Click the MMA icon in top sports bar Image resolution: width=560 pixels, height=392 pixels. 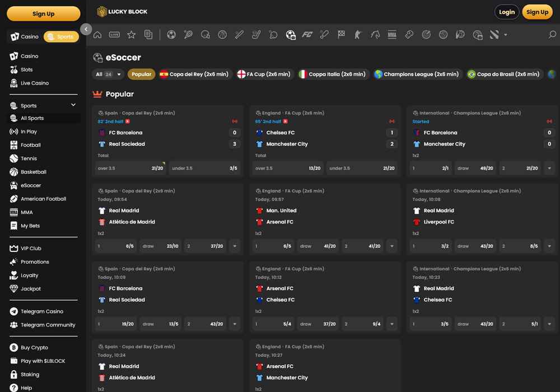[392, 34]
